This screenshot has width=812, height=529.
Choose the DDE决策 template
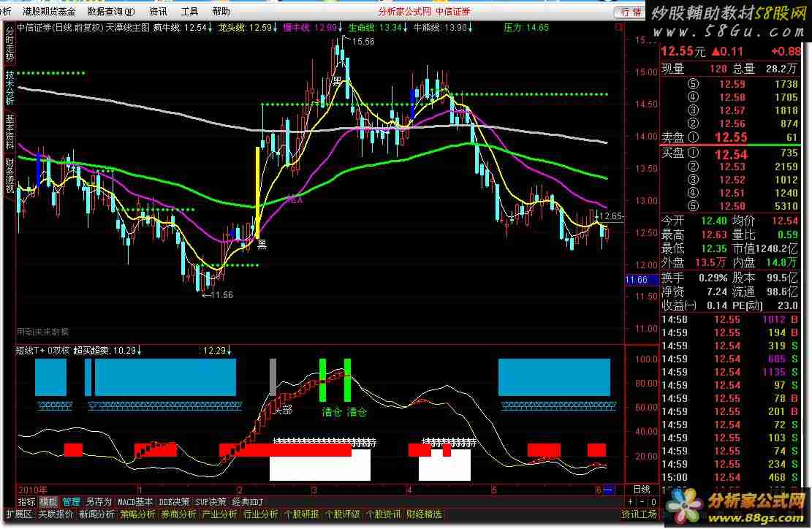point(174,501)
